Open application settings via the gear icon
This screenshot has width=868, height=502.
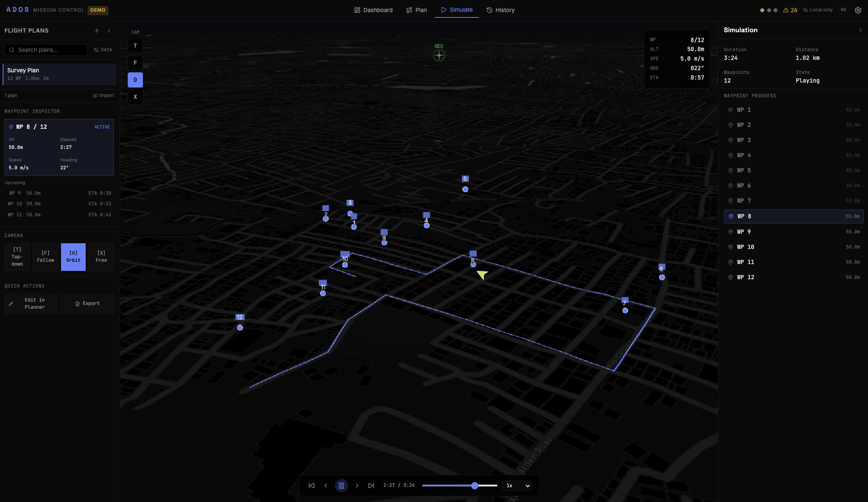click(858, 10)
